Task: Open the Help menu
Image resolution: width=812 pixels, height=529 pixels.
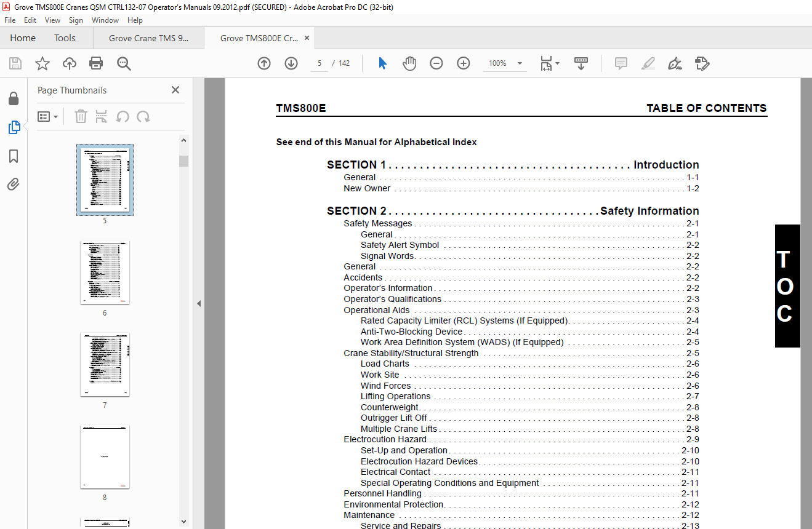Action: [135, 20]
